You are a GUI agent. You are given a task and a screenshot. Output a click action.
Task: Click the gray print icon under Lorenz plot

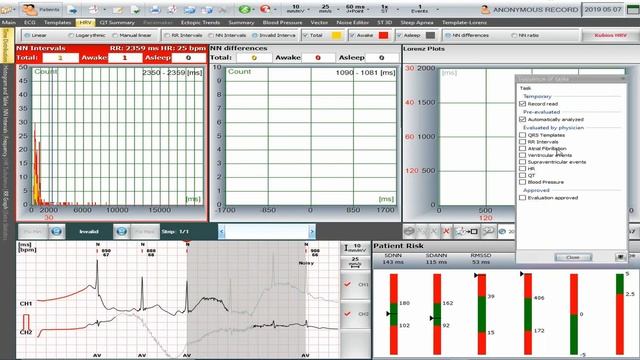point(409,231)
